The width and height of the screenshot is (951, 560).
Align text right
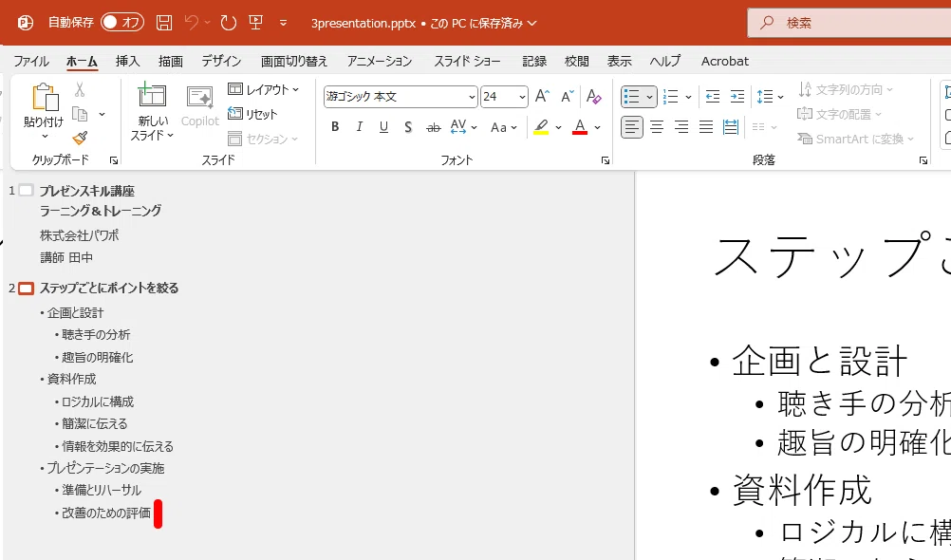click(681, 127)
